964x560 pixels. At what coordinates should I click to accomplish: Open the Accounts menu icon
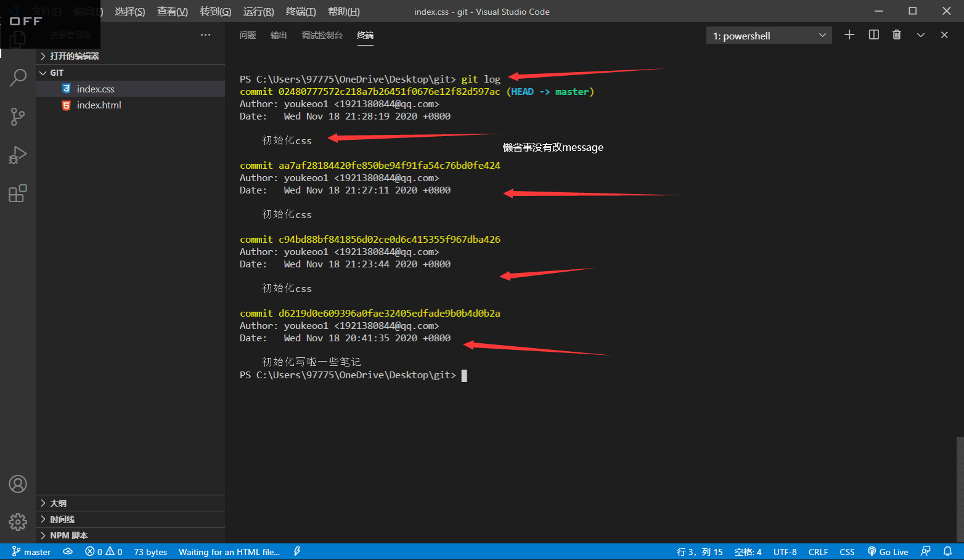coord(18,484)
